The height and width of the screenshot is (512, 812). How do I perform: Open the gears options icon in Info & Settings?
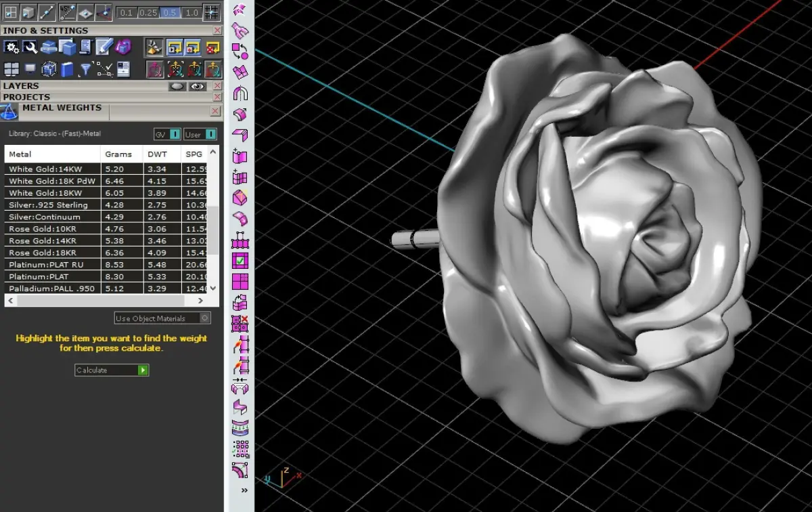[12, 47]
